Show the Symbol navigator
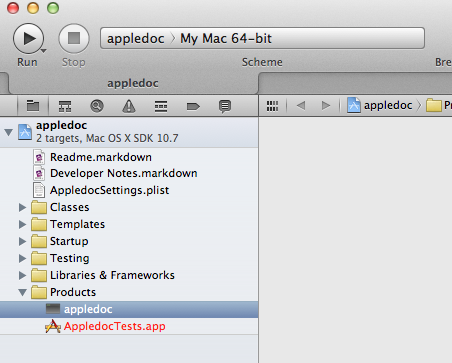This screenshot has height=363, width=452. pyautogui.click(x=65, y=106)
